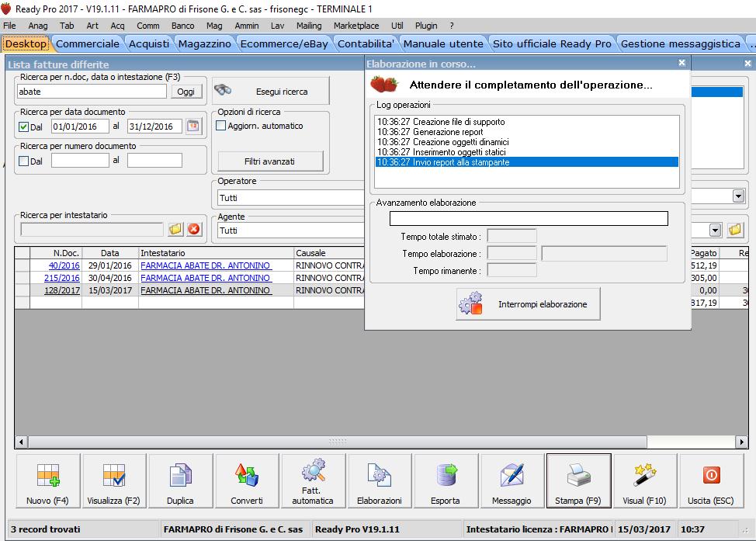Screen dimensions: 756x541
Task: Click the Interrompi elaborazione button
Action: [528, 304]
